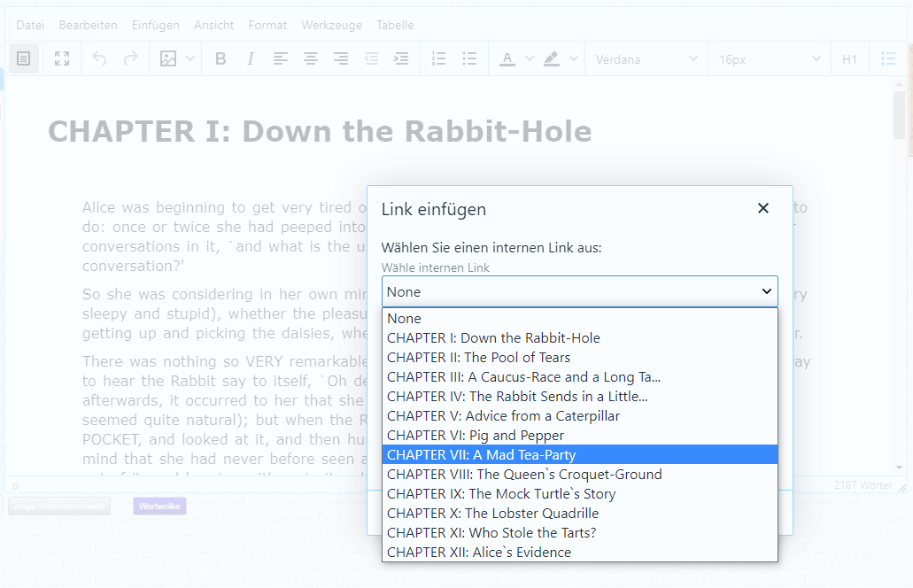Screen dimensions: 913x588
Task: Toggle italic formatting
Action: click(251, 58)
